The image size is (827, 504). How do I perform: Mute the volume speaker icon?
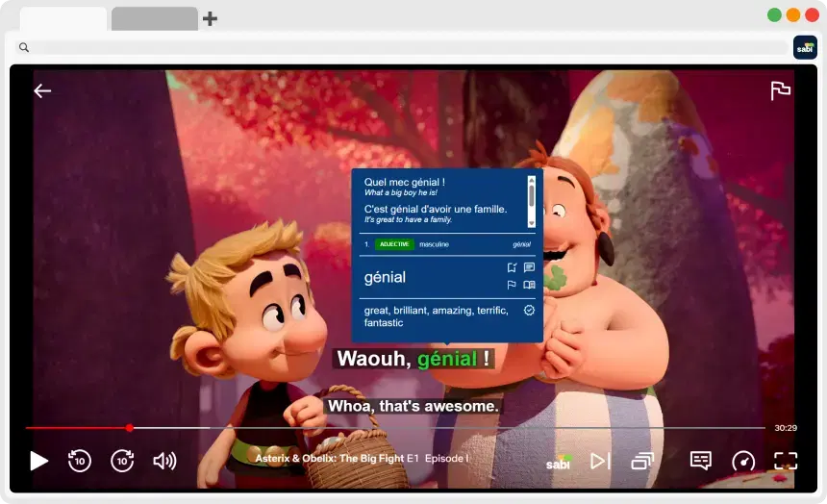click(x=164, y=461)
